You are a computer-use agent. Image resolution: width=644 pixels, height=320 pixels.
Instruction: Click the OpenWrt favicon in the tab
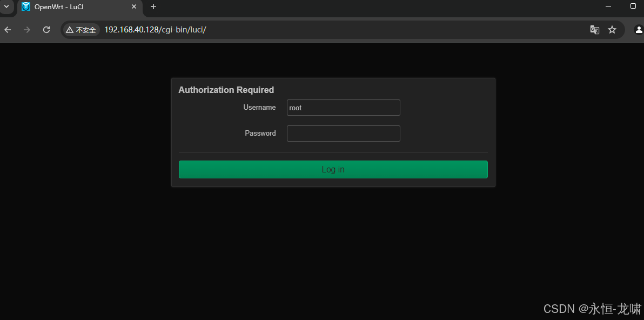pyautogui.click(x=26, y=6)
